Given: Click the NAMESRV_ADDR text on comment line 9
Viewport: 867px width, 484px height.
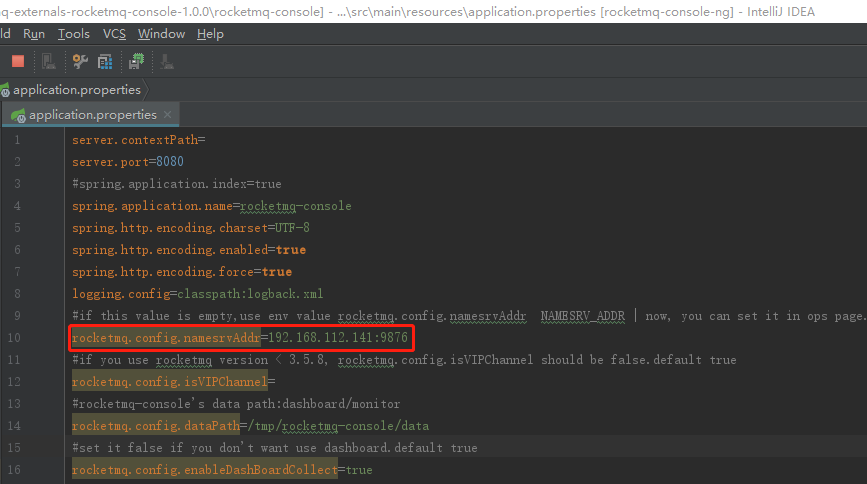Looking at the screenshot, I should pos(583,316).
